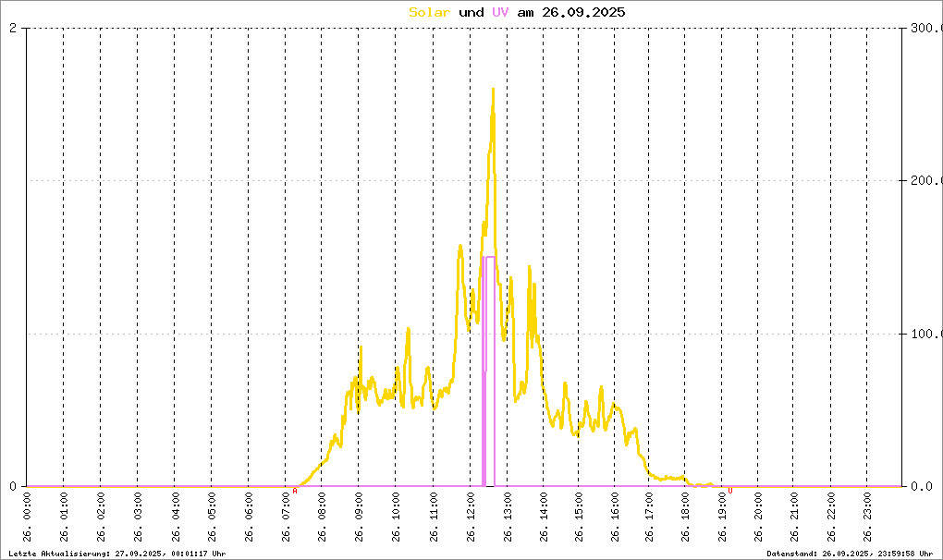Click the red sunrise marker "A" on the baseline
Screen dimensions: 943x560
click(295, 491)
